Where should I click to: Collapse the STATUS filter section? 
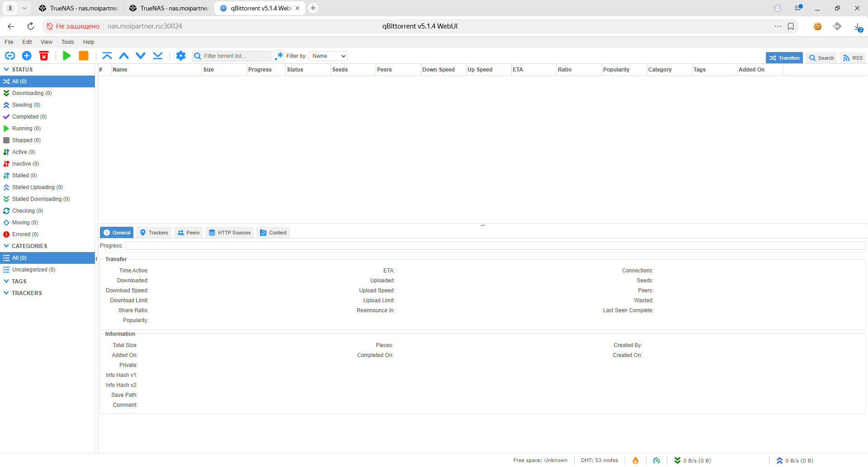pyautogui.click(x=6, y=70)
